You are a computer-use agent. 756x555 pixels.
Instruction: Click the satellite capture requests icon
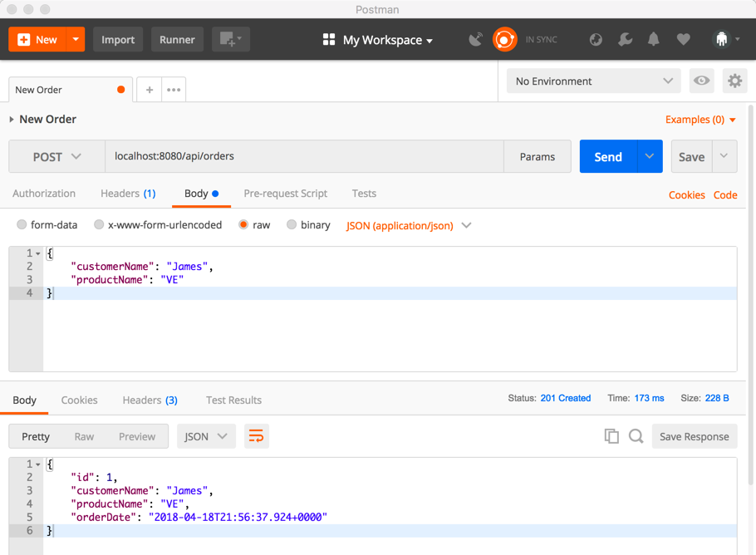[476, 40]
